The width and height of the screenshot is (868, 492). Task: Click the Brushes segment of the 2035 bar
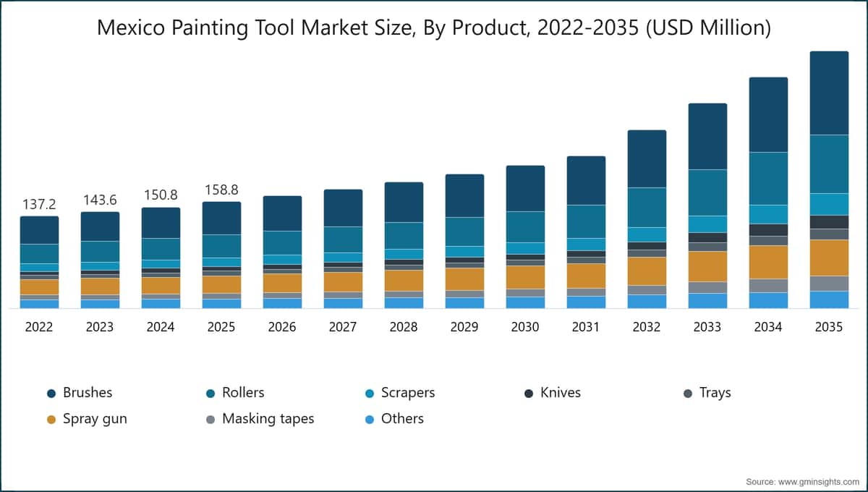pyautogui.click(x=829, y=93)
